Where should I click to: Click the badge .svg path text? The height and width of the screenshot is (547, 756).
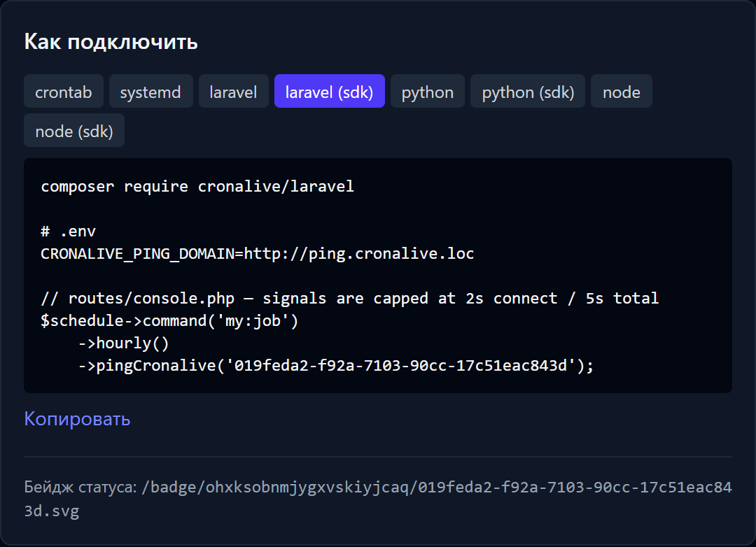pyautogui.click(x=378, y=499)
